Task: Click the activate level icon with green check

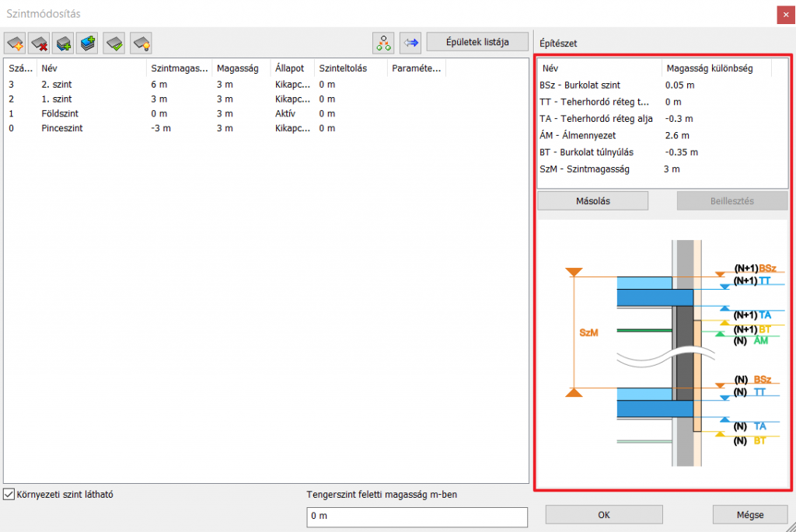Action: pos(114,43)
